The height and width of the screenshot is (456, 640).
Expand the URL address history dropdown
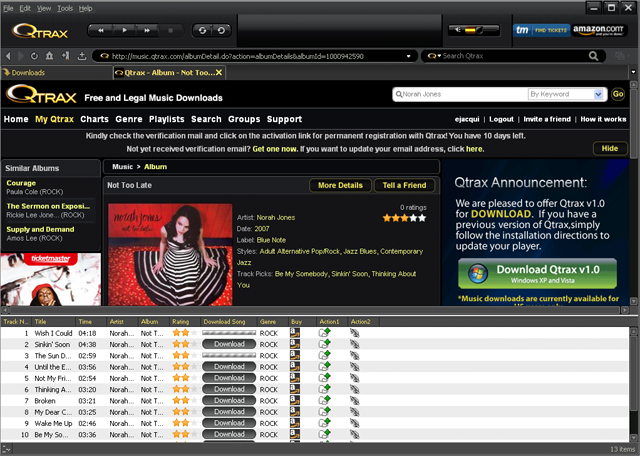click(x=408, y=56)
